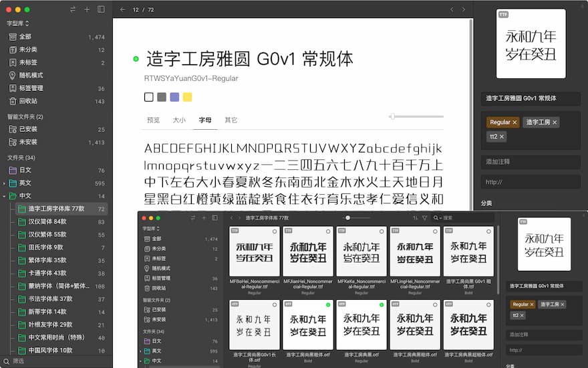Switch to 预览 tab
588x368 pixels.
pos(154,120)
